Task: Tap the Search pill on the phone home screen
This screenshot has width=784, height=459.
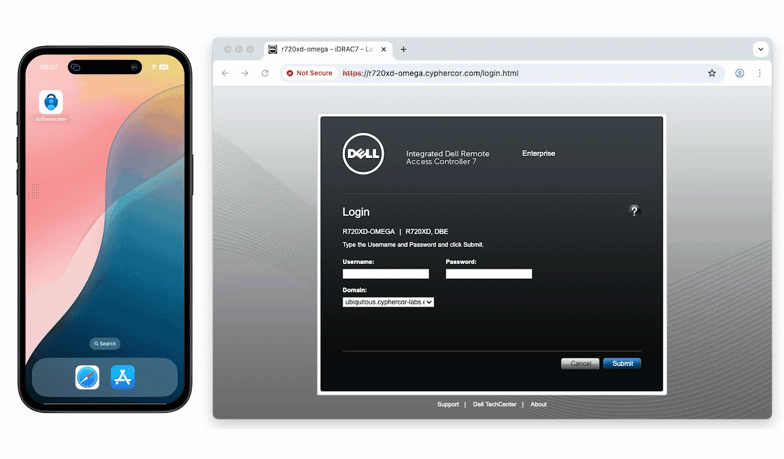Action: [x=105, y=344]
